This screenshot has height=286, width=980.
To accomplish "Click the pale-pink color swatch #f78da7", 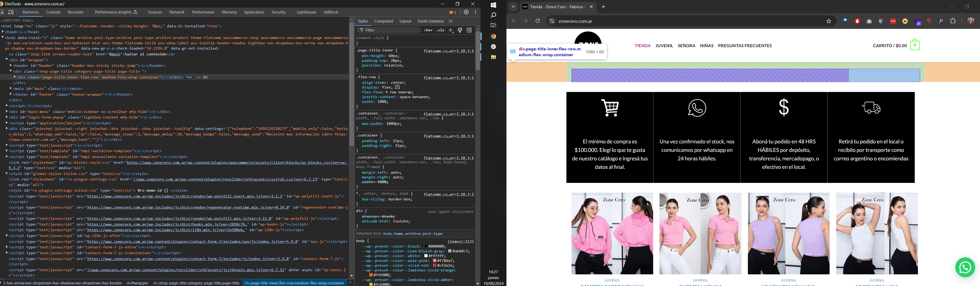I will [x=435, y=261].
